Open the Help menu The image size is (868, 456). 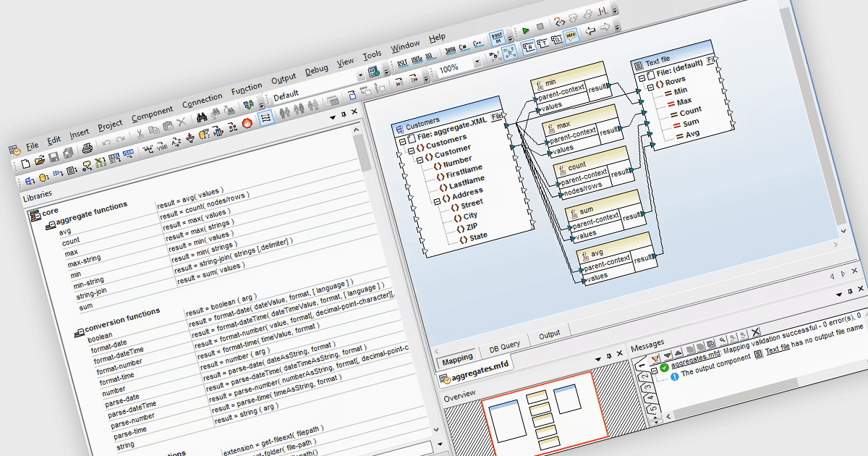pyautogui.click(x=437, y=38)
